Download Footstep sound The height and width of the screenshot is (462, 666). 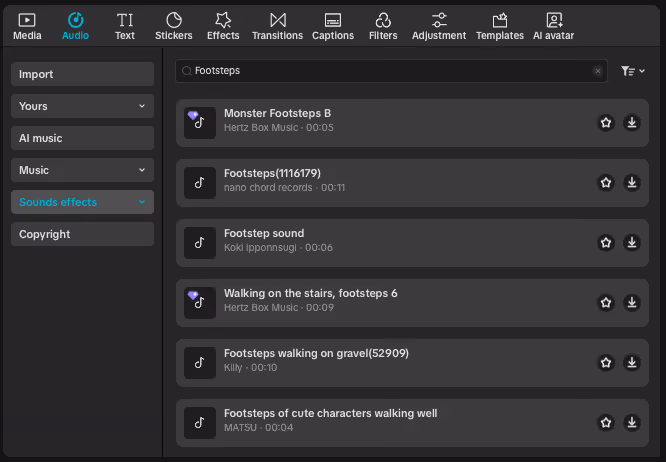coord(632,242)
